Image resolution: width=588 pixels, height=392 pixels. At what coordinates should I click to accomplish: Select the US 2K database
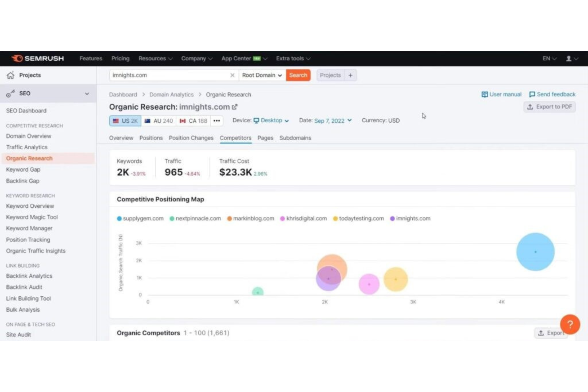[x=125, y=121]
